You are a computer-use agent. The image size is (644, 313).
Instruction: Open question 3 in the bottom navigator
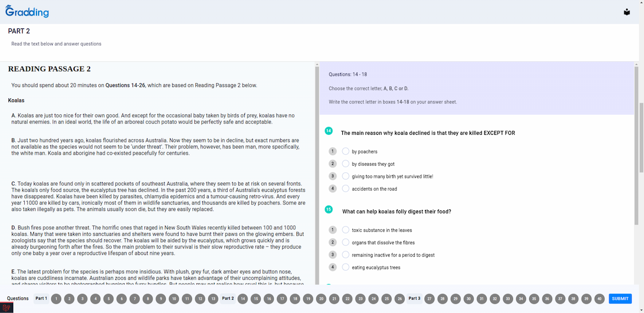[x=82, y=299]
